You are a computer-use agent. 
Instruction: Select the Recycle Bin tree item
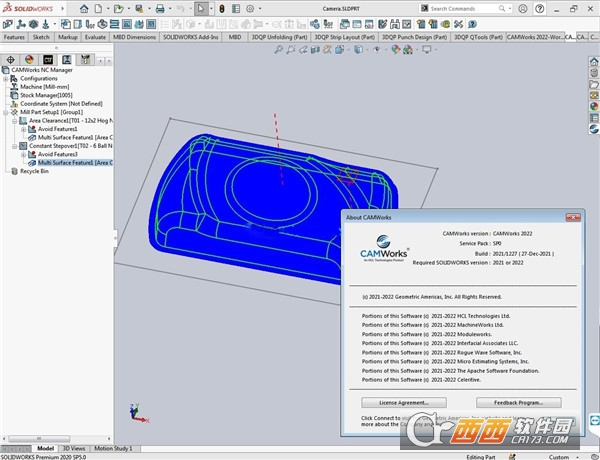click(x=34, y=171)
